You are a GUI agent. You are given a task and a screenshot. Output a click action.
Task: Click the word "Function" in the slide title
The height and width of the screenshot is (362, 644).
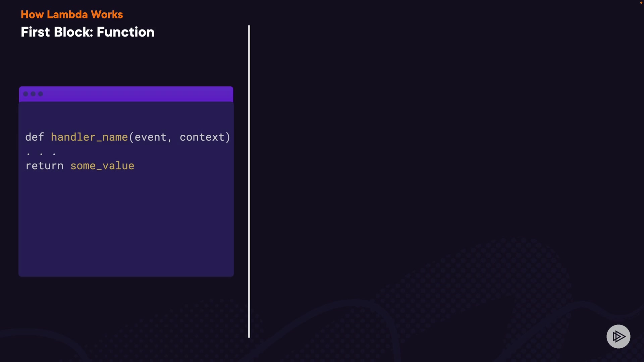pyautogui.click(x=125, y=32)
